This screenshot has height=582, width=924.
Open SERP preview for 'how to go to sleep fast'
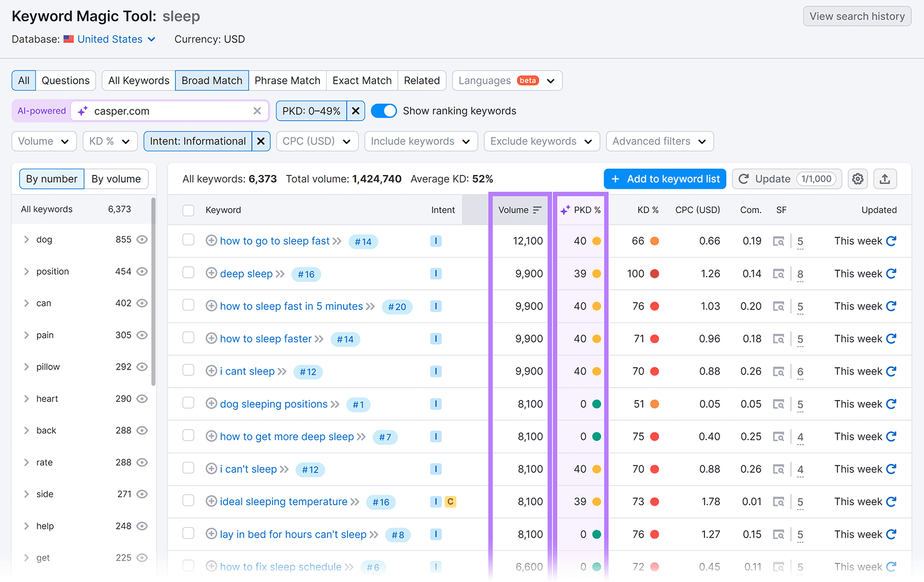(x=779, y=241)
